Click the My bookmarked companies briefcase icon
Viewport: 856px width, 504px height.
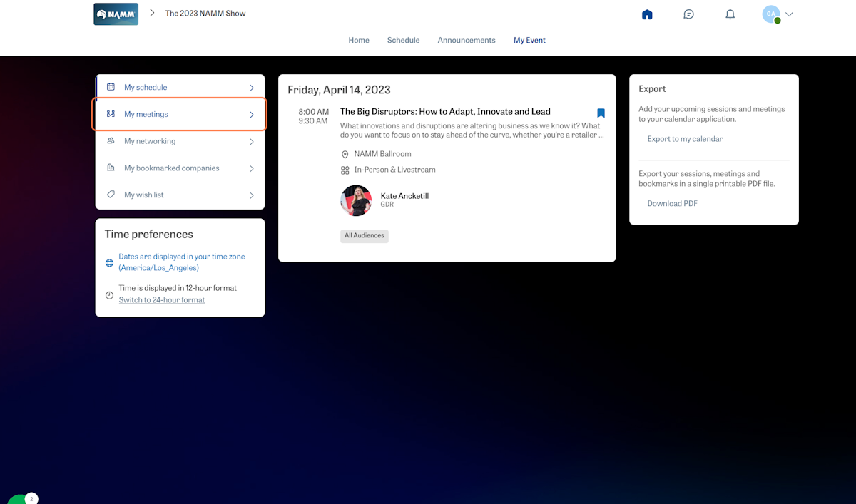click(x=111, y=168)
